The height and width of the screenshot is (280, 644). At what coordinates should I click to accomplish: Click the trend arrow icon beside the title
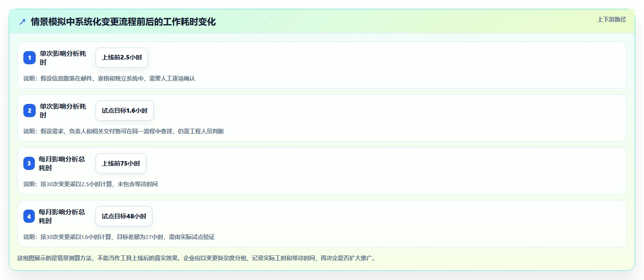point(22,22)
